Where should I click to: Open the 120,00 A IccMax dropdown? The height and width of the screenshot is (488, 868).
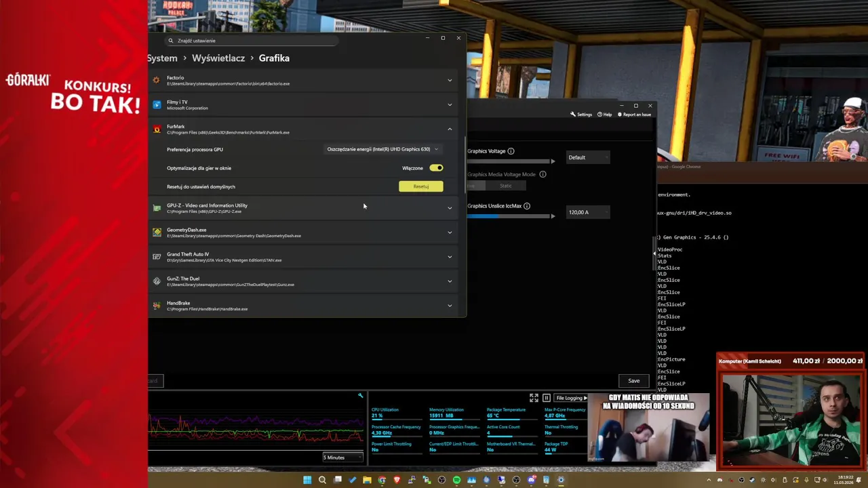588,212
